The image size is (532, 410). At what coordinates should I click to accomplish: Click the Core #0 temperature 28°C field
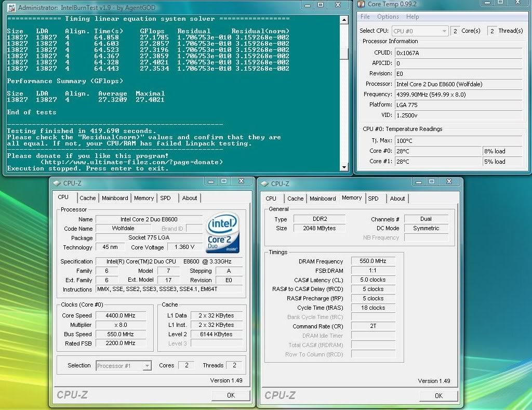[x=438, y=151]
